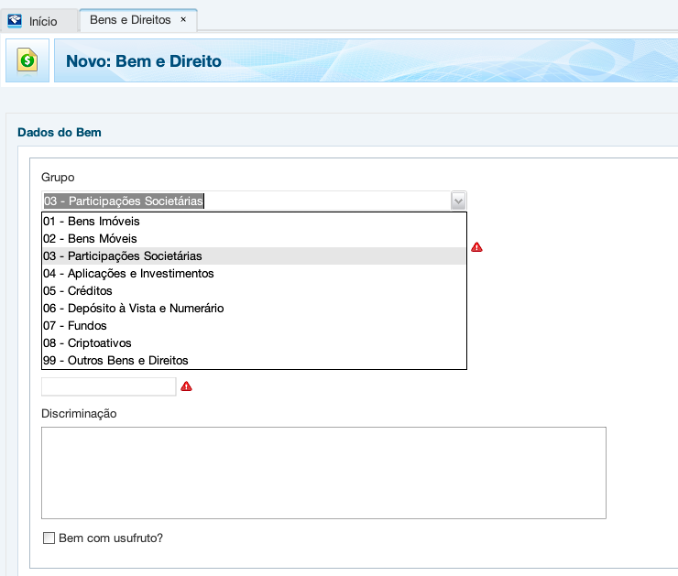Select 03 - Participações Societárias in list
The image size is (678, 576).
pos(122,256)
